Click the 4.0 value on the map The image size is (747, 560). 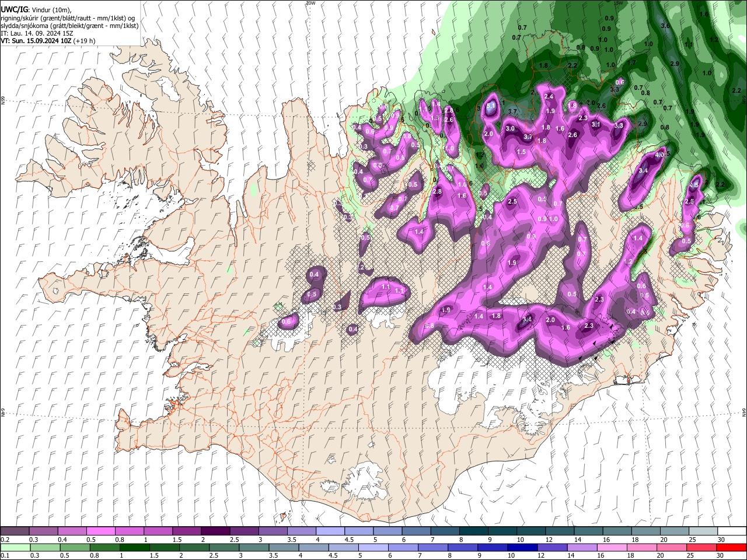point(660,155)
